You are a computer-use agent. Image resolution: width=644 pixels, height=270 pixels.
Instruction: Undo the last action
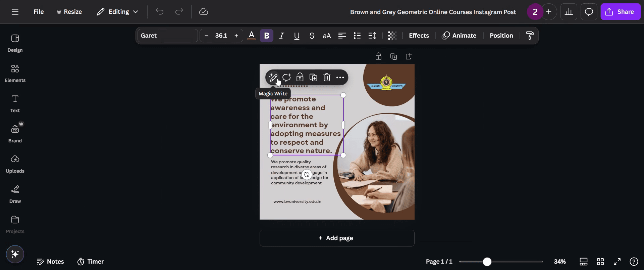159,12
